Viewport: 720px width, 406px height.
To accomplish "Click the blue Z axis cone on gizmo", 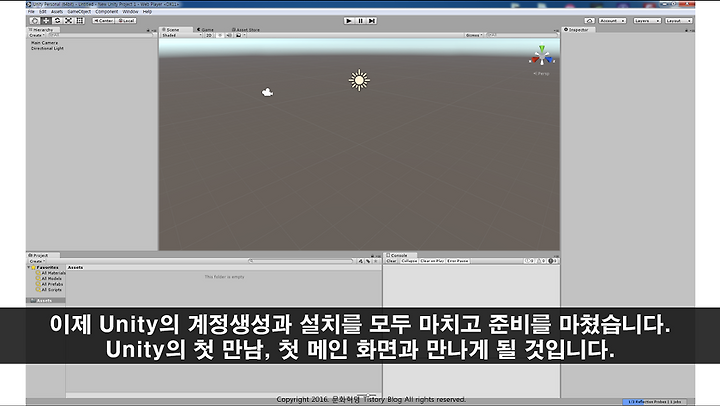I will [549, 59].
